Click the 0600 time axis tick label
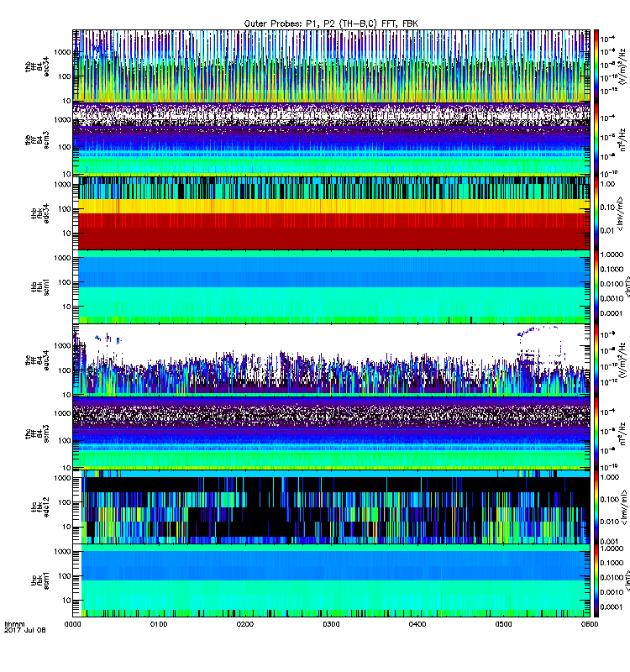 tap(590, 624)
